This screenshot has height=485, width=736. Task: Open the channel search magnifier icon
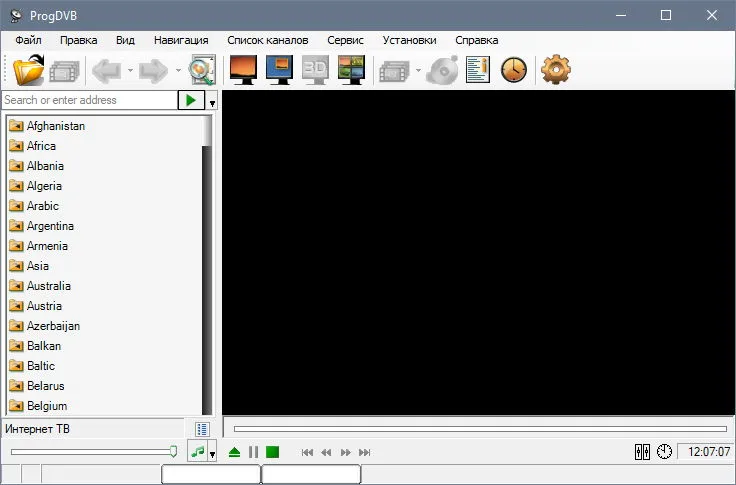(202, 70)
